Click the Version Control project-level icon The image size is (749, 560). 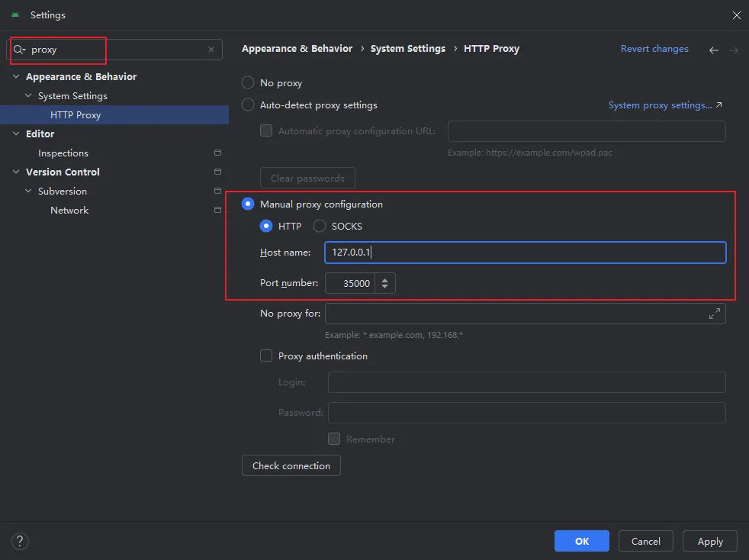point(217,172)
